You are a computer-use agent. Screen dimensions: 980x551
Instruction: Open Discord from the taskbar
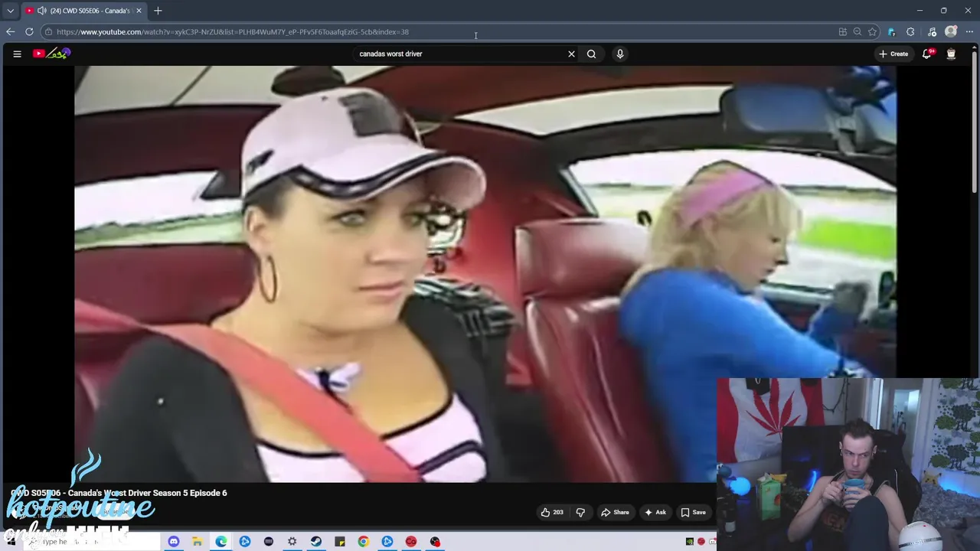click(x=174, y=542)
